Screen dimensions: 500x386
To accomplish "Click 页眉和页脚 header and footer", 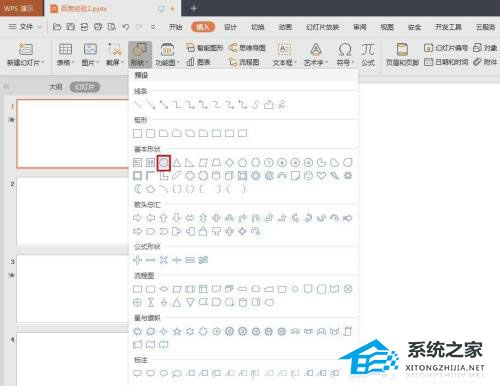I will (402, 54).
